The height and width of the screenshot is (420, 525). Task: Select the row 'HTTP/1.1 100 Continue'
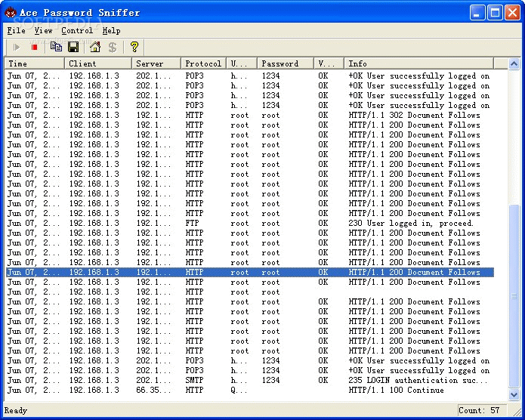[249, 391]
